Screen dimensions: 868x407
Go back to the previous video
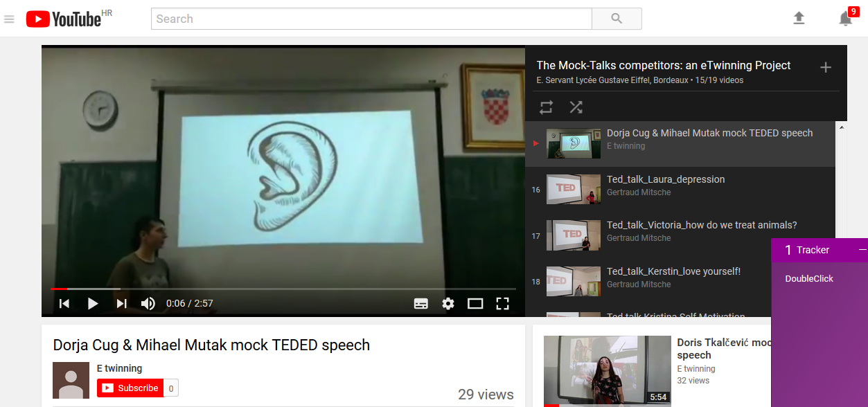(64, 303)
